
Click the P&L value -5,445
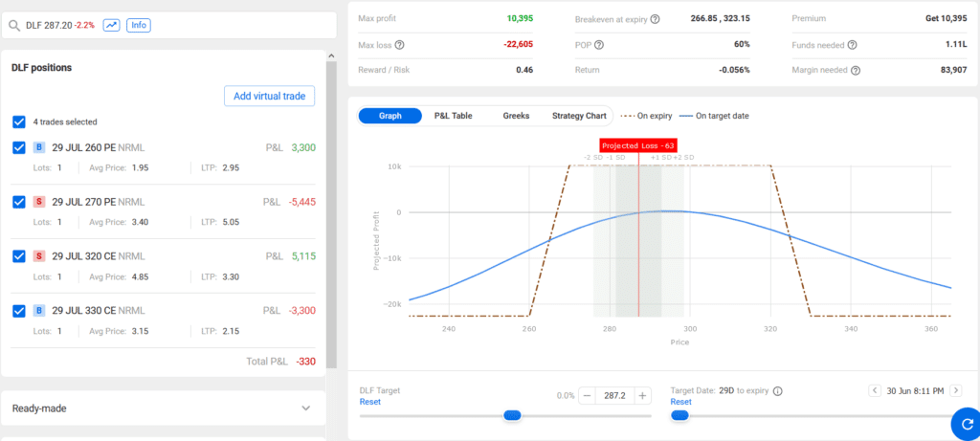tap(302, 202)
